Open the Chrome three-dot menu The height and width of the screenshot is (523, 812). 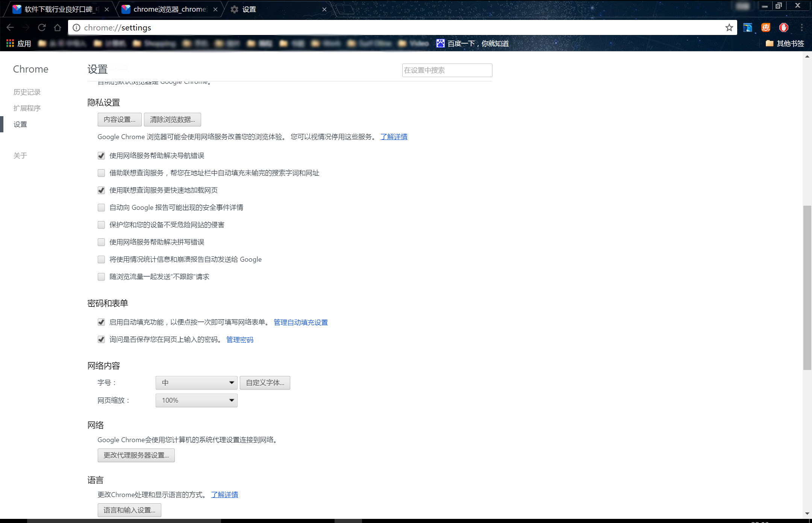pos(801,27)
